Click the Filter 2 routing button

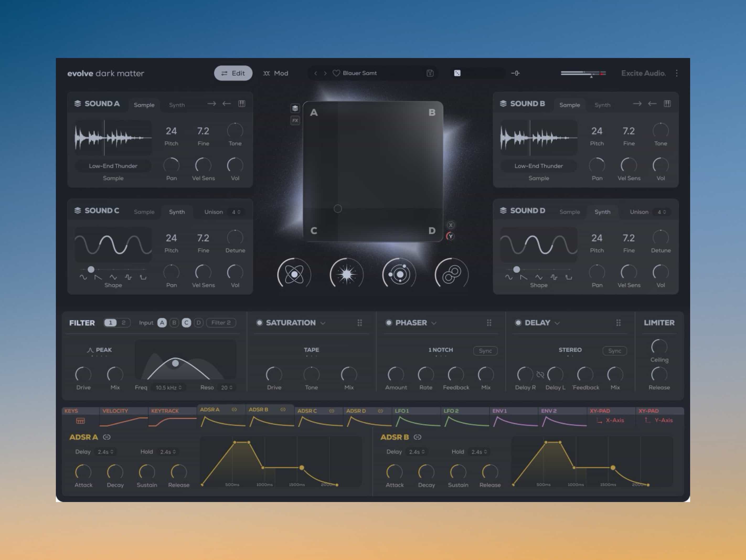[x=221, y=323]
